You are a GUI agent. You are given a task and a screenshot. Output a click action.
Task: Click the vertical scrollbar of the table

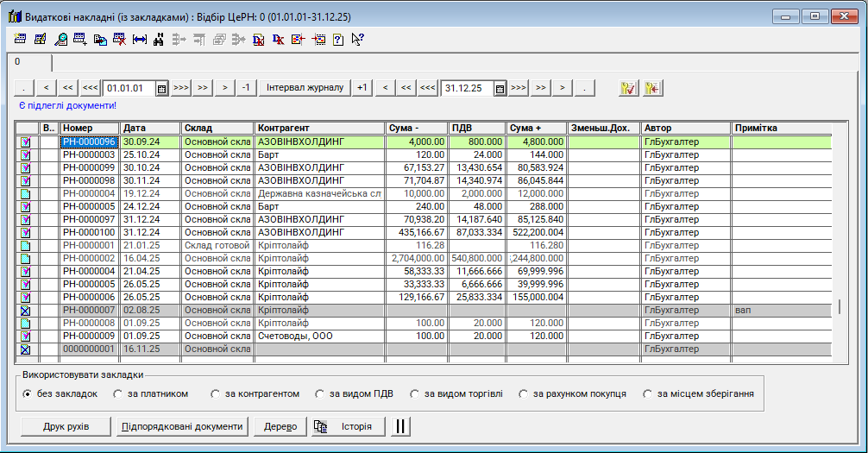click(x=840, y=306)
